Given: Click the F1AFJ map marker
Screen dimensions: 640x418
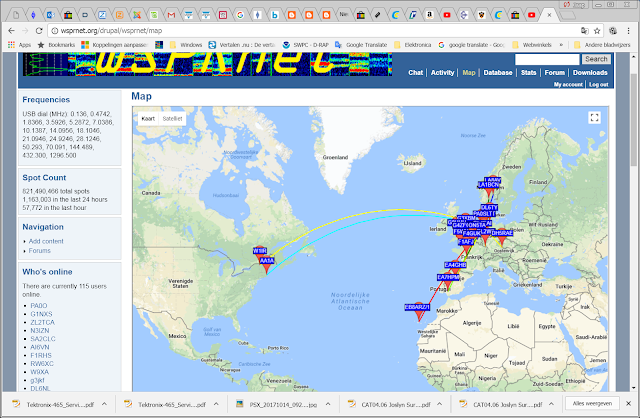Looking at the screenshot, I should [x=466, y=242].
